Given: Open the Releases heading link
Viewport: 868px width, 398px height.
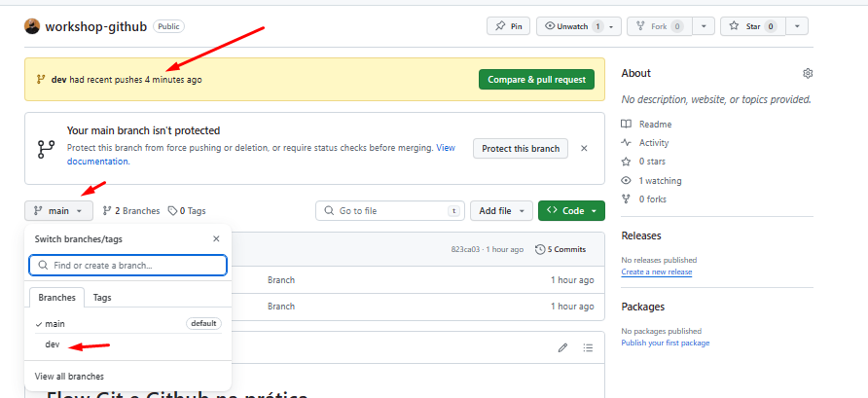Looking at the screenshot, I should pos(641,235).
